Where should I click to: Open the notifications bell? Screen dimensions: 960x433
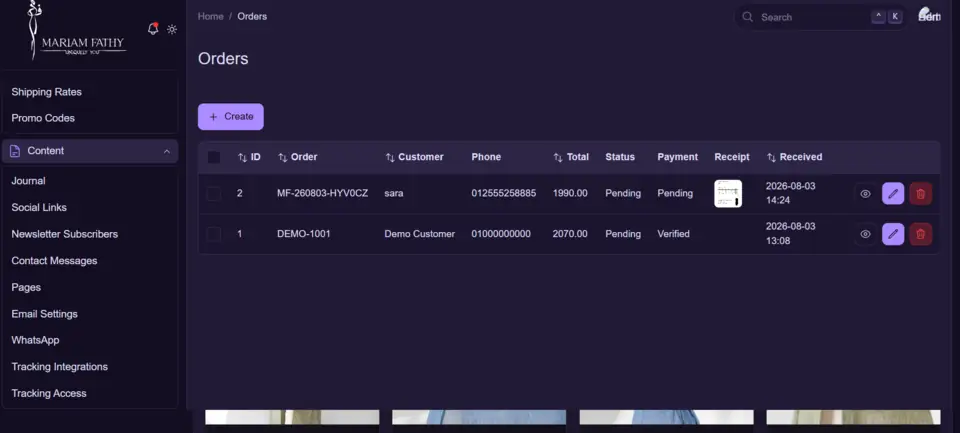click(153, 29)
